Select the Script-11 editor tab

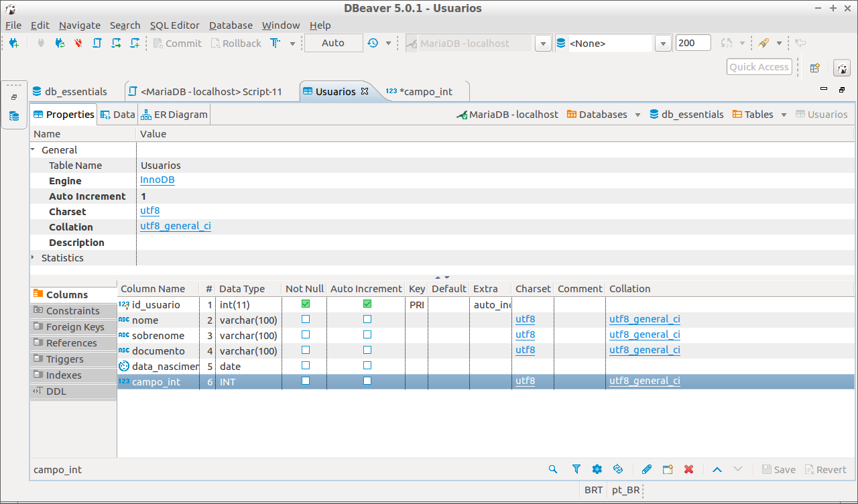(205, 91)
